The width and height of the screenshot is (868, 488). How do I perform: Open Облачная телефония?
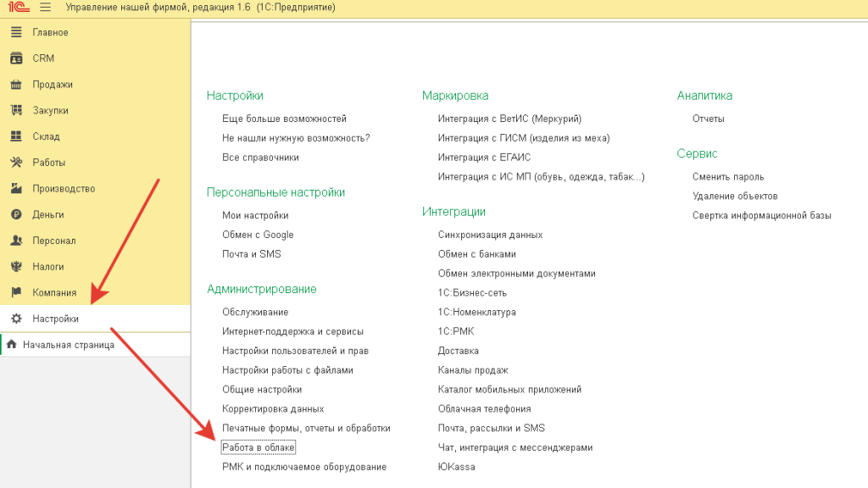pyautogui.click(x=484, y=409)
